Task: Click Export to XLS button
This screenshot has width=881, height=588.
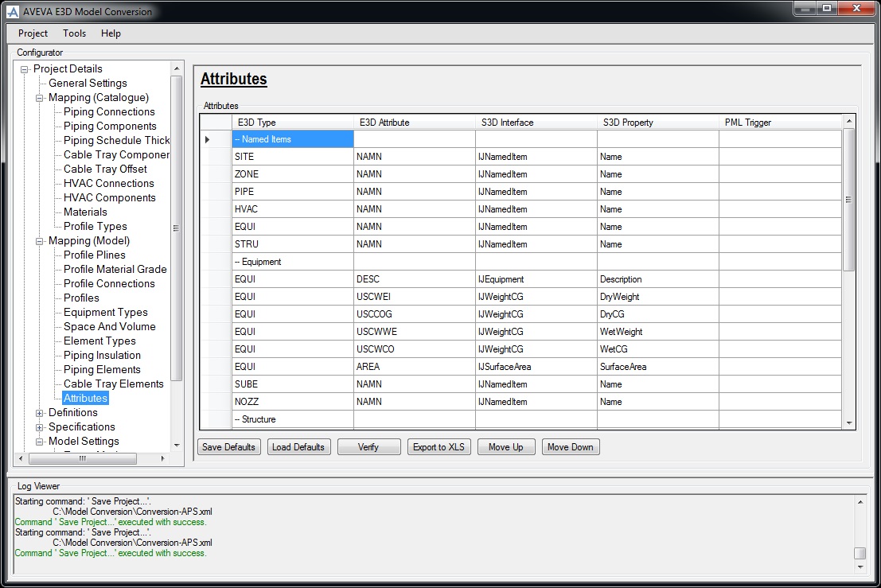Action: (439, 447)
